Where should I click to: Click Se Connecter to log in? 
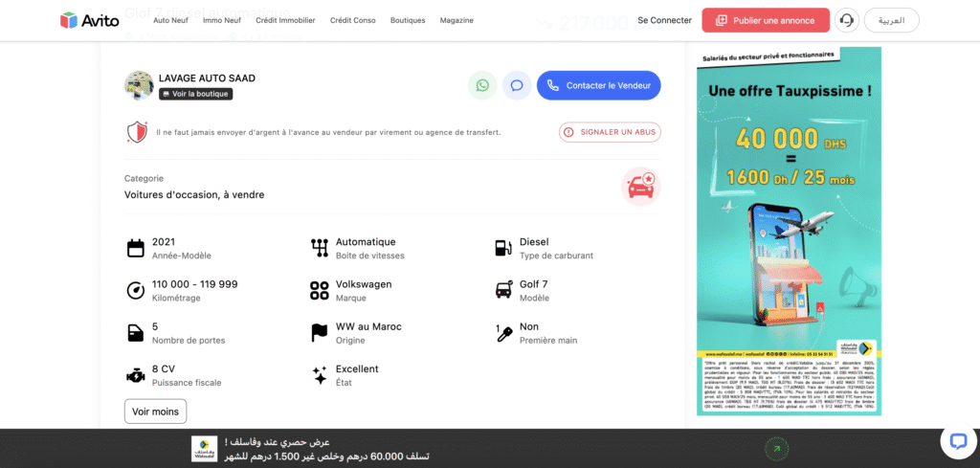[664, 21]
